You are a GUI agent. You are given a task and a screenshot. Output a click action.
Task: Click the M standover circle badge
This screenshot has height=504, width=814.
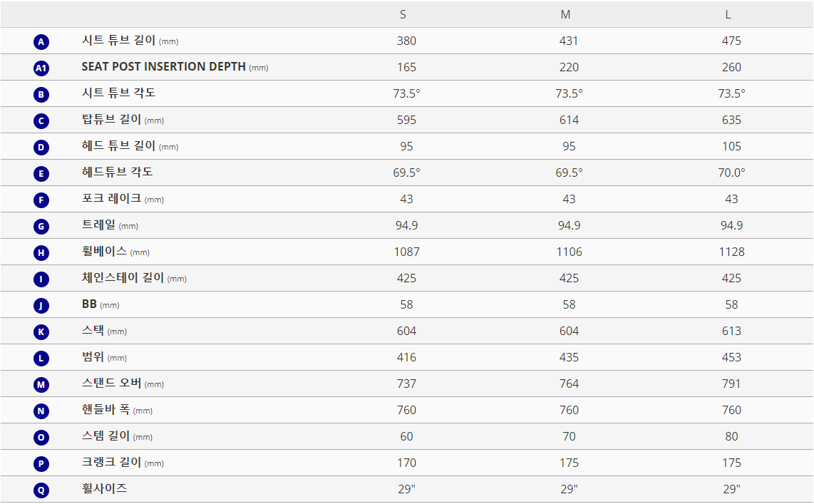pos(41,385)
